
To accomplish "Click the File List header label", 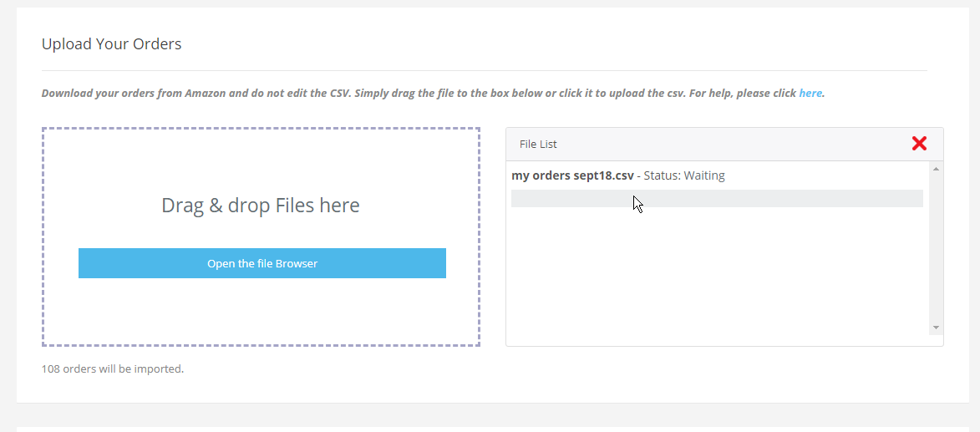I will pos(538,145).
